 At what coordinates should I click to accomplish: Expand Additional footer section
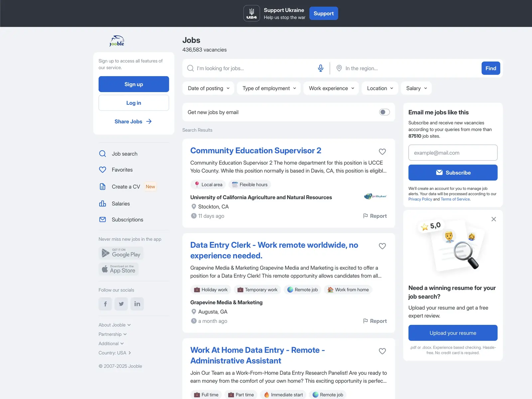[x=111, y=343]
